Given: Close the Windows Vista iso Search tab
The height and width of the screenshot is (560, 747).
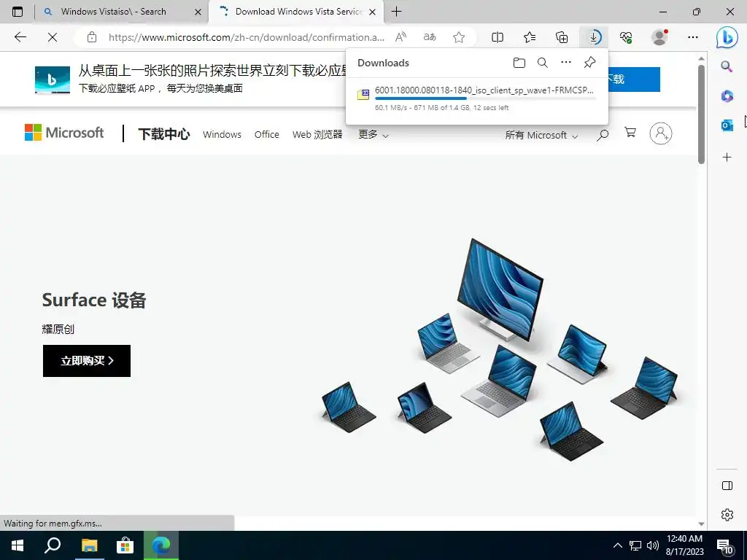Looking at the screenshot, I should pos(198,12).
